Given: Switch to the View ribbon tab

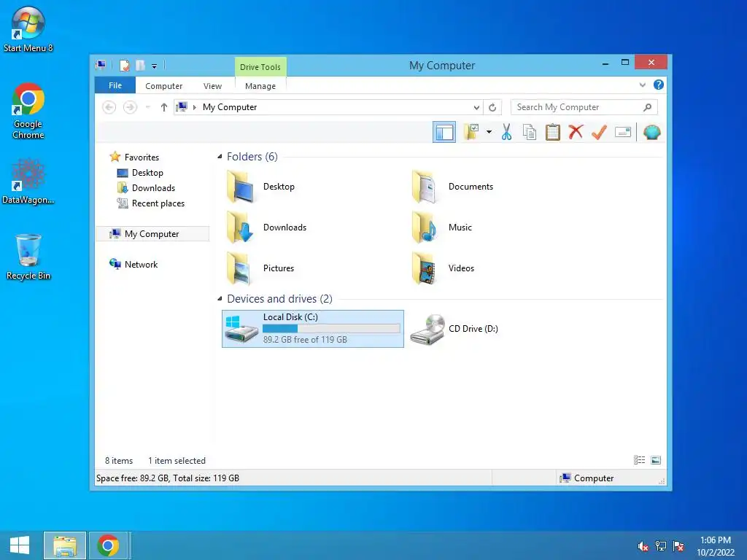Looking at the screenshot, I should 212,86.
